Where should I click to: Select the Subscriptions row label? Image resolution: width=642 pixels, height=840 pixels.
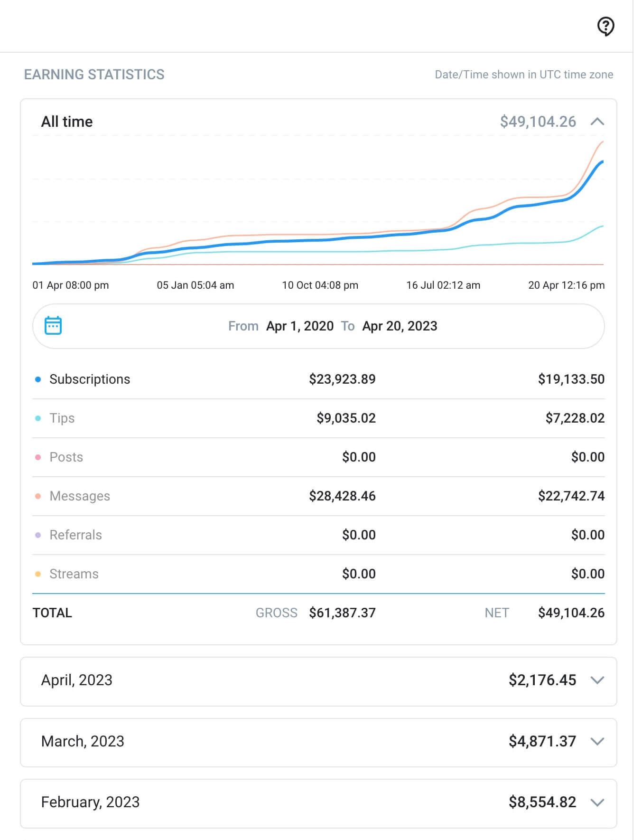point(90,379)
